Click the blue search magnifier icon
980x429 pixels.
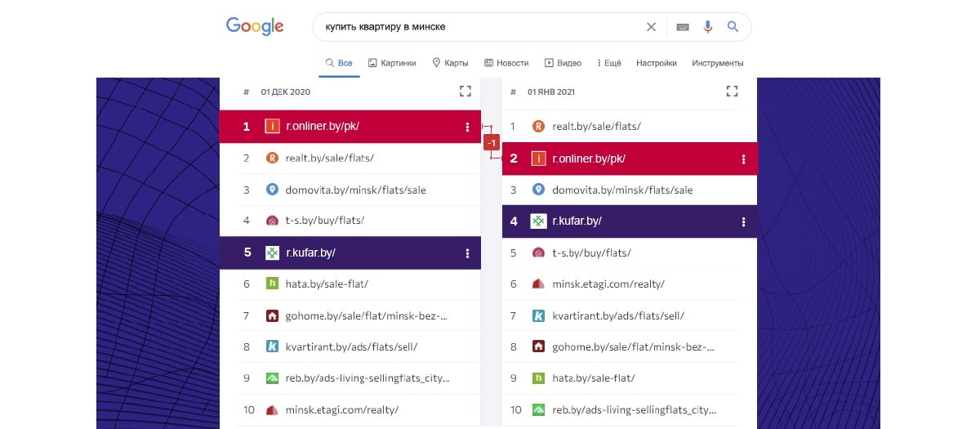coord(733,27)
